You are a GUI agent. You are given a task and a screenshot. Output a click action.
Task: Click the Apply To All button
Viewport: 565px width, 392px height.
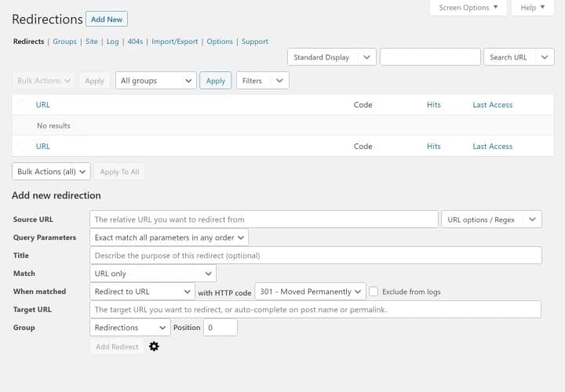point(119,172)
